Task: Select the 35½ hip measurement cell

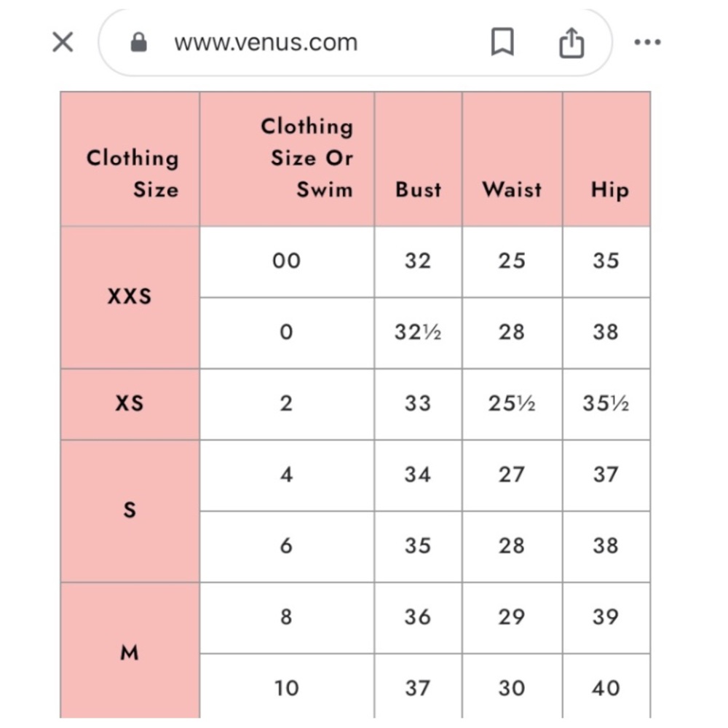Action: tap(606, 404)
